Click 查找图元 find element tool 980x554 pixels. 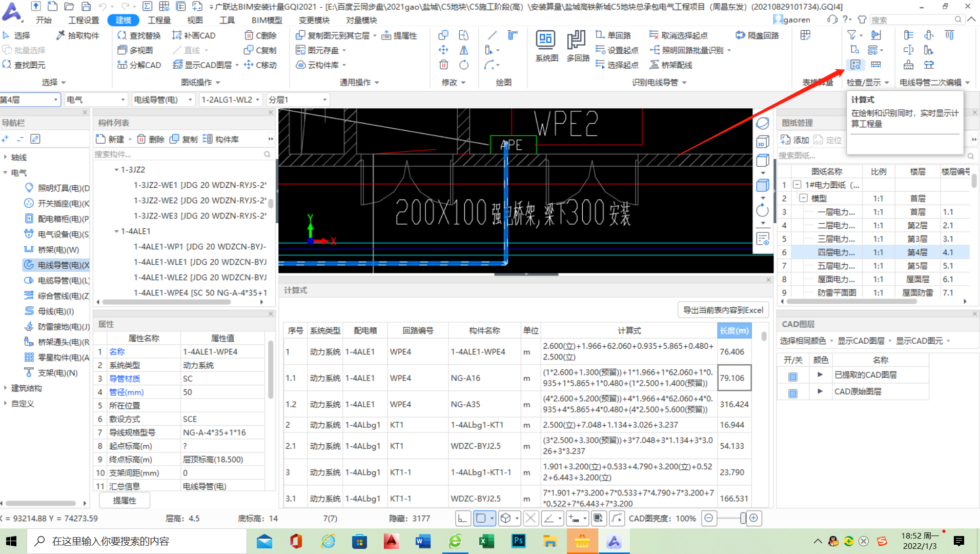point(24,65)
